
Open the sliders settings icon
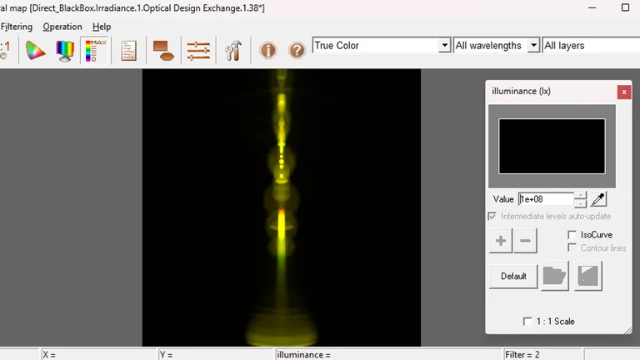tap(198, 51)
